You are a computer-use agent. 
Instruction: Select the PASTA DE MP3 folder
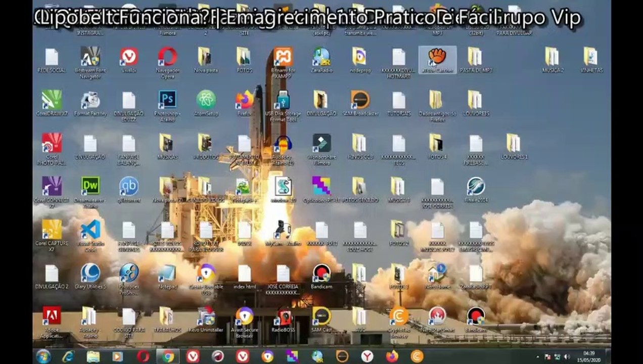pos(476,60)
